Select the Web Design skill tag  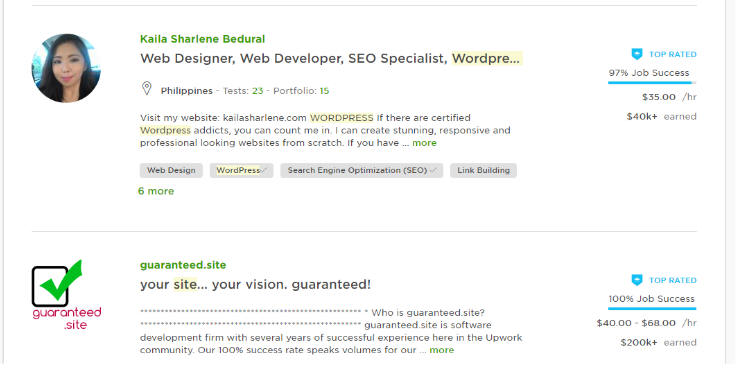coord(171,171)
